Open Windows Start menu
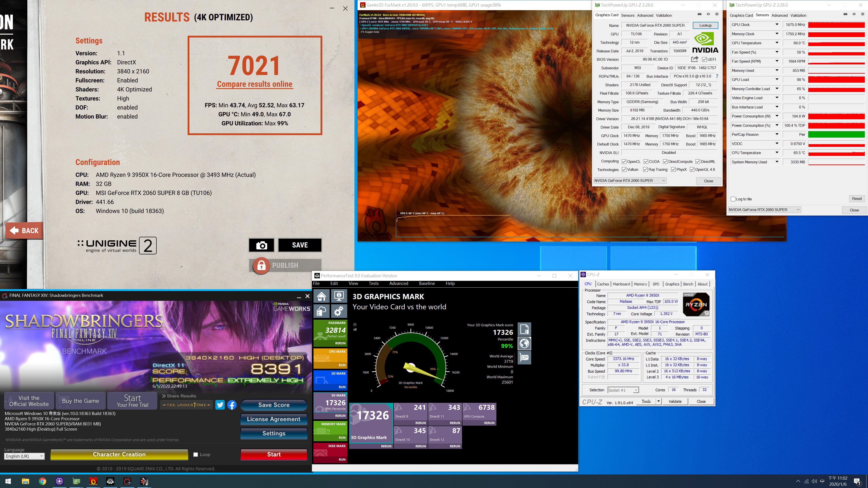 [8, 481]
